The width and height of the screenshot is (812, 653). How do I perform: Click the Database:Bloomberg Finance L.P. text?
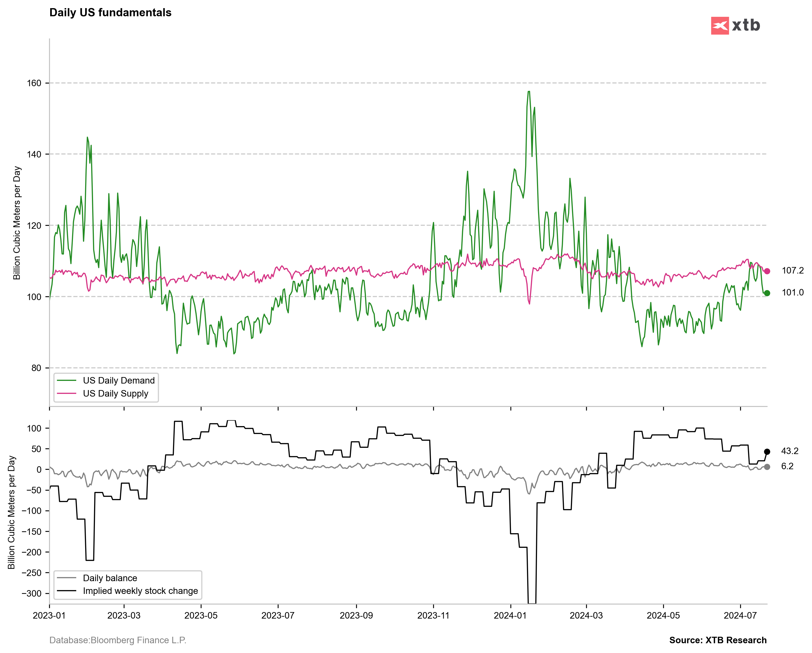(117, 640)
